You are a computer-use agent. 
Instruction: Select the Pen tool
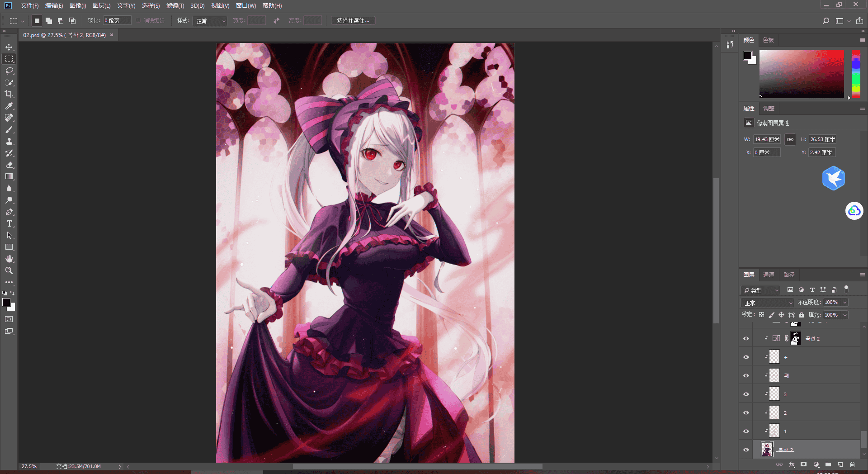click(9, 212)
